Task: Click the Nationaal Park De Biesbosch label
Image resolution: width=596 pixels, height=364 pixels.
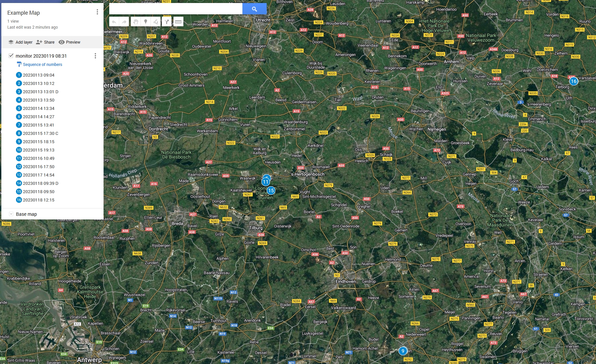Action: (x=176, y=155)
